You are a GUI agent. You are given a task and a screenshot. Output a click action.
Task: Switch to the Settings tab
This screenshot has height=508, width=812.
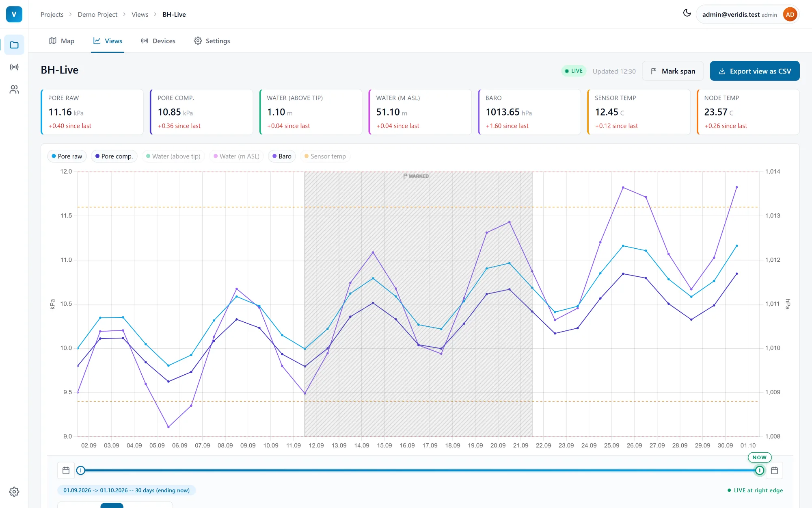click(x=212, y=41)
